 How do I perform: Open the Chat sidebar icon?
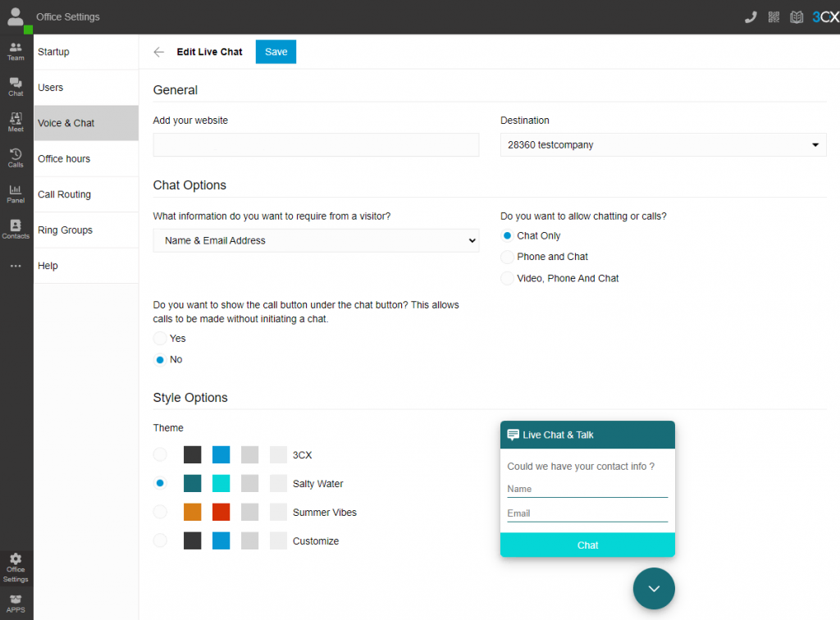(16, 87)
